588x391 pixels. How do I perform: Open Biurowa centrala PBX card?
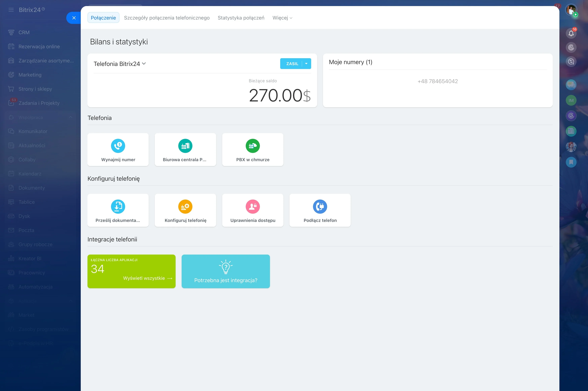pyautogui.click(x=185, y=150)
